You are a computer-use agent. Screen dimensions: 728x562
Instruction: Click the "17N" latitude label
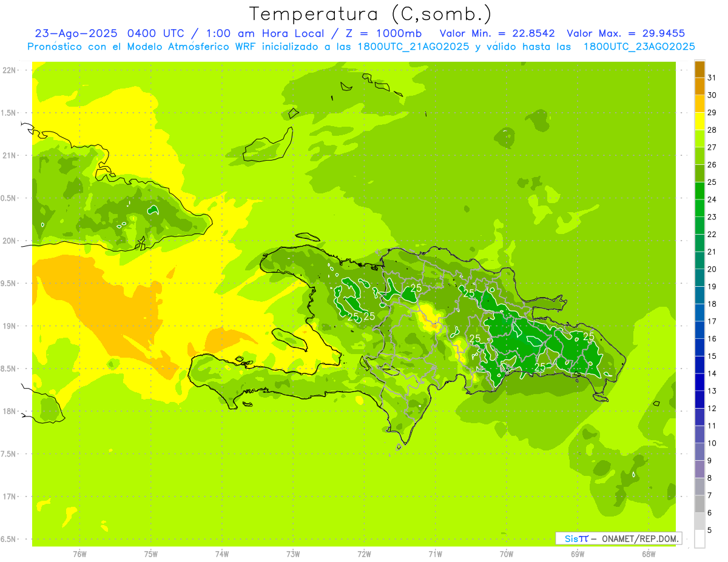tap(8, 497)
